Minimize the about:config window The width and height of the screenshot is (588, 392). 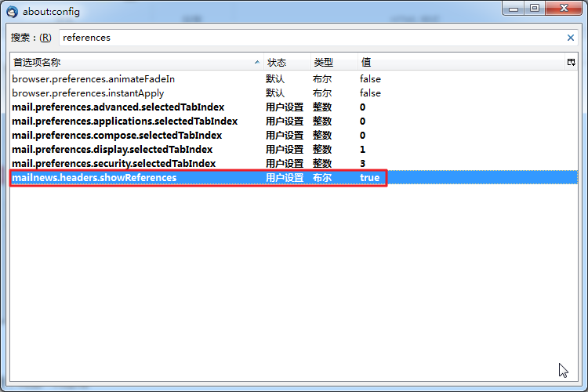pos(514,9)
